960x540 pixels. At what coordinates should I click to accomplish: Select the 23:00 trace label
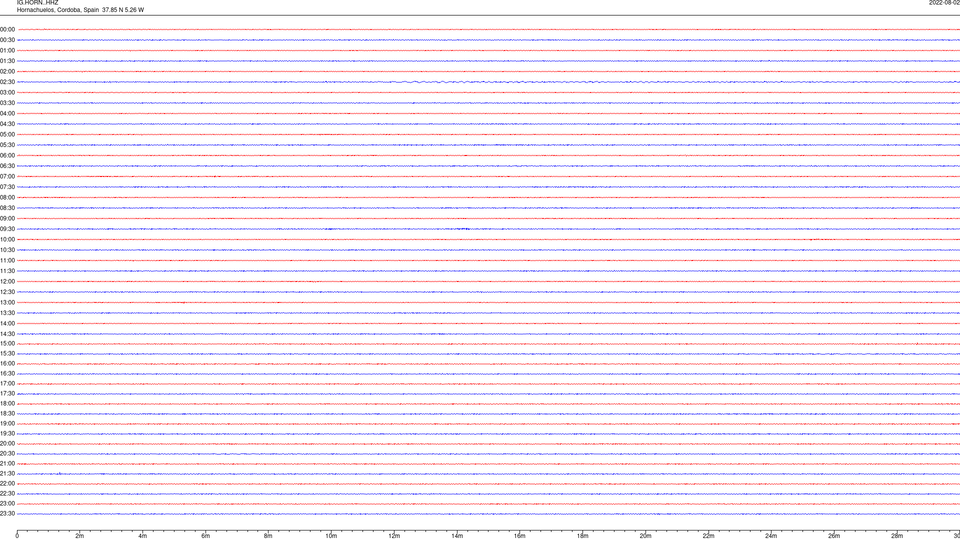click(x=7, y=504)
